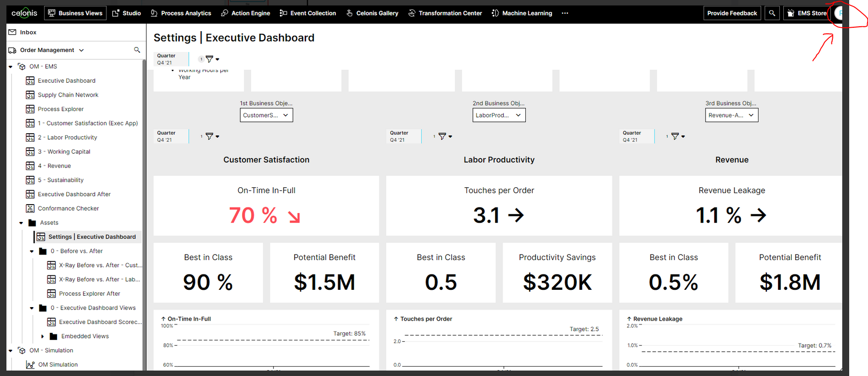The height and width of the screenshot is (376, 868).
Task: Open the EMS Store
Action: (x=807, y=13)
